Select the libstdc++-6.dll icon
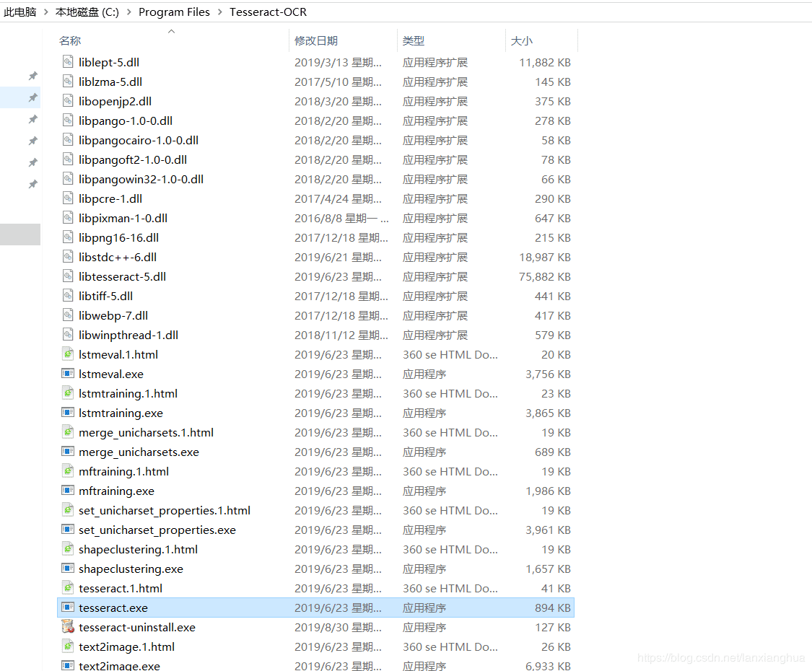The height and width of the screenshot is (671, 812). point(68,257)
